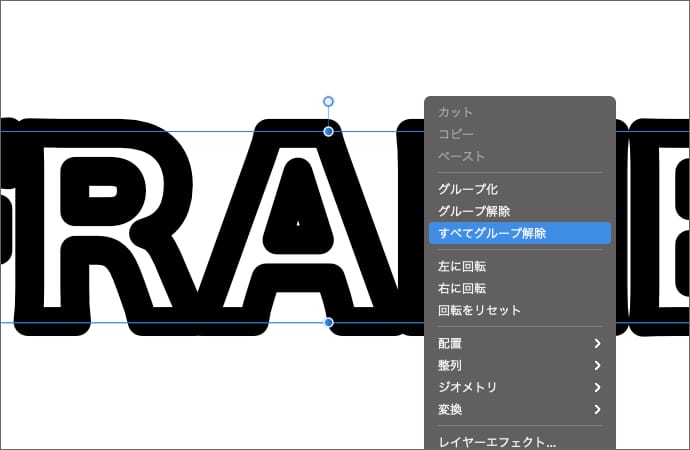The height and width of the screenshot is (450, 690).
Task: Click the bottom-center selection handle
Action: (x=328, y=322)
